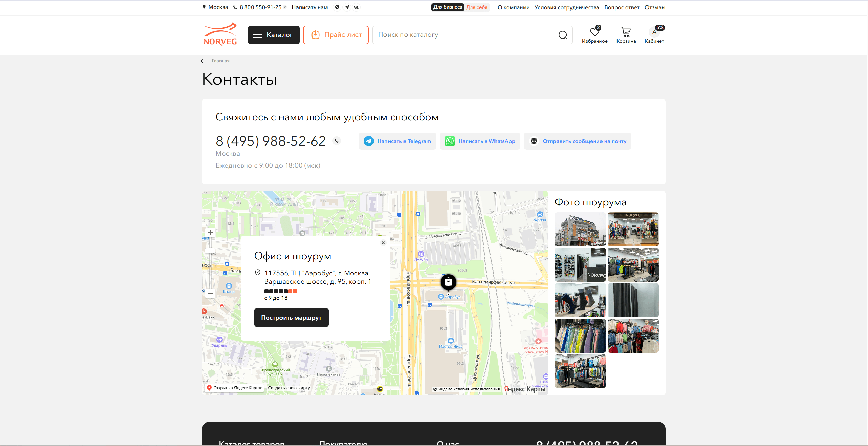Open the Избранное favorites heart icon
Image resolution: width=868 pixels, height=446 pixels.
[x=594, y=32]
